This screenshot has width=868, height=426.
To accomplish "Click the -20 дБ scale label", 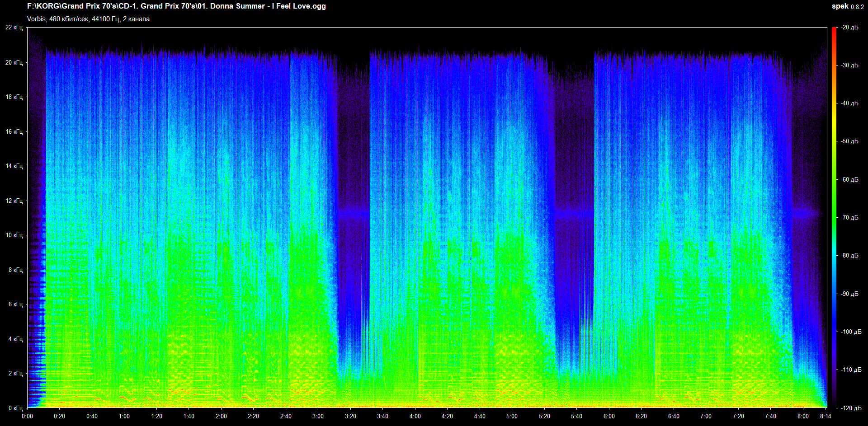I will (849, 28).
